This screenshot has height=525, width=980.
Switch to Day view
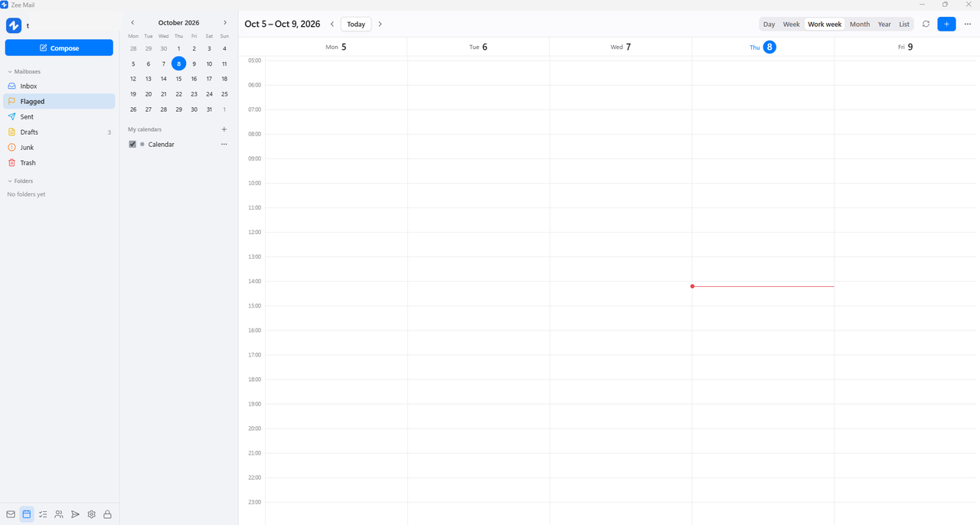(x=769, y=24)
